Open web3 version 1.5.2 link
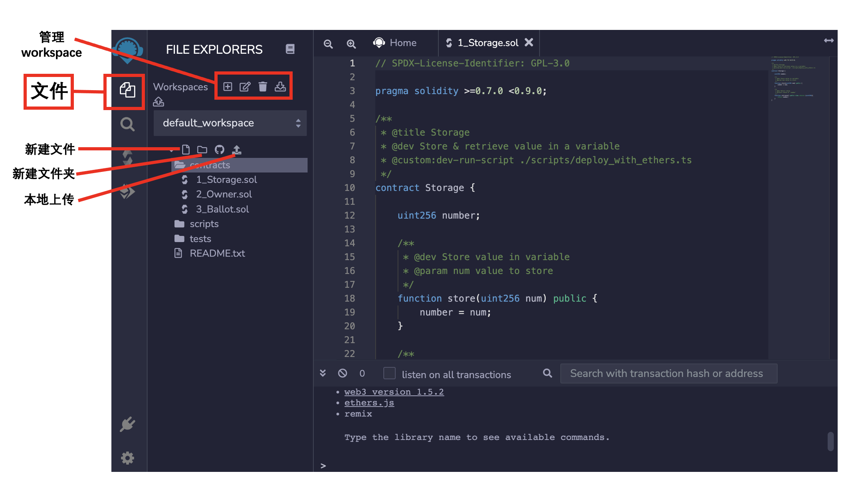 [394, 392]
